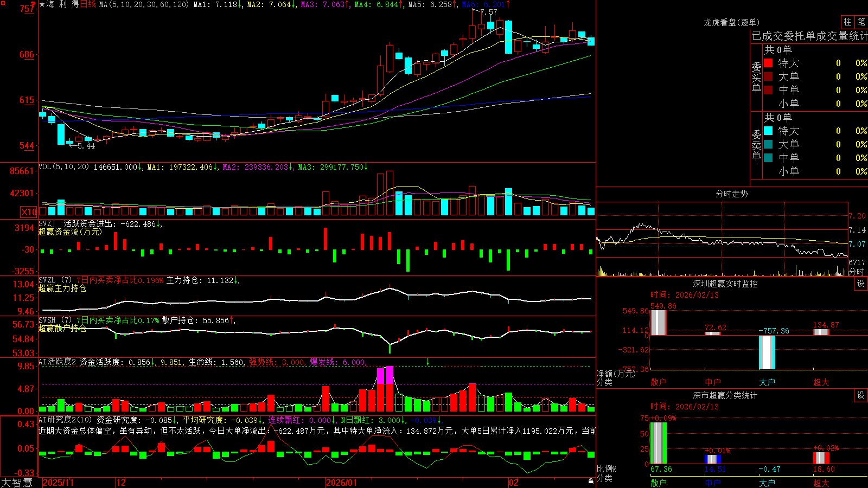Click the 7.07 price on intraday axis

(x=857, y=244)
